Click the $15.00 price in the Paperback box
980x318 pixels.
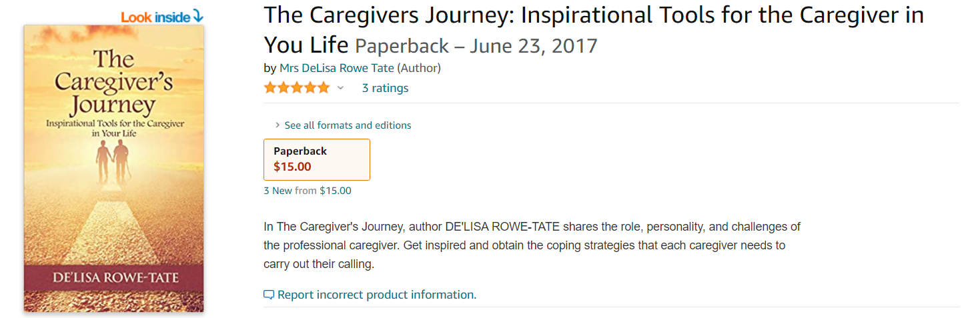click(x=292, y=167)
